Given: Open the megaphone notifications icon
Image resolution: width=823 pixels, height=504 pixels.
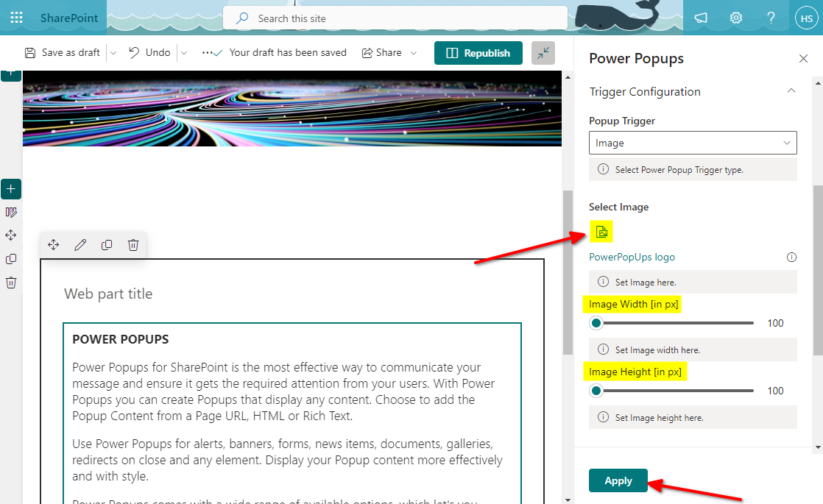Looking at the screenshot, I should 701,18.
